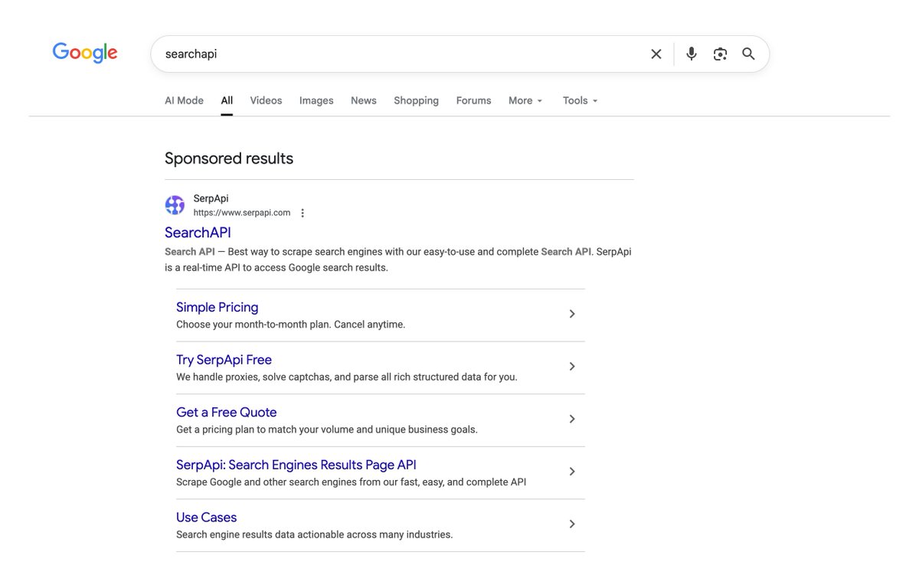Image resolution: width=919 pixels, height=588 pixels.
Task: Click 'Search engine results data actionable' description
Action: pos(314,534)
